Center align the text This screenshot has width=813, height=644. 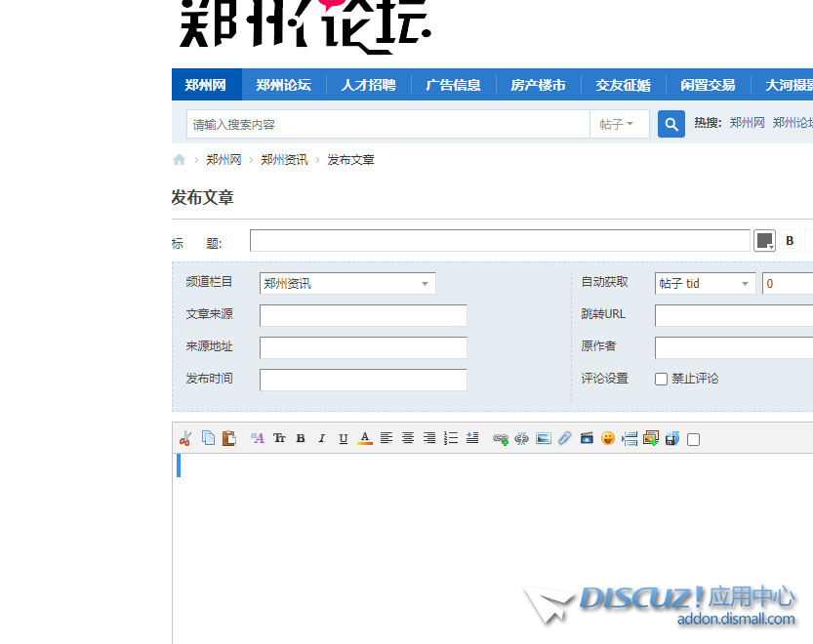tap(408, 439)
